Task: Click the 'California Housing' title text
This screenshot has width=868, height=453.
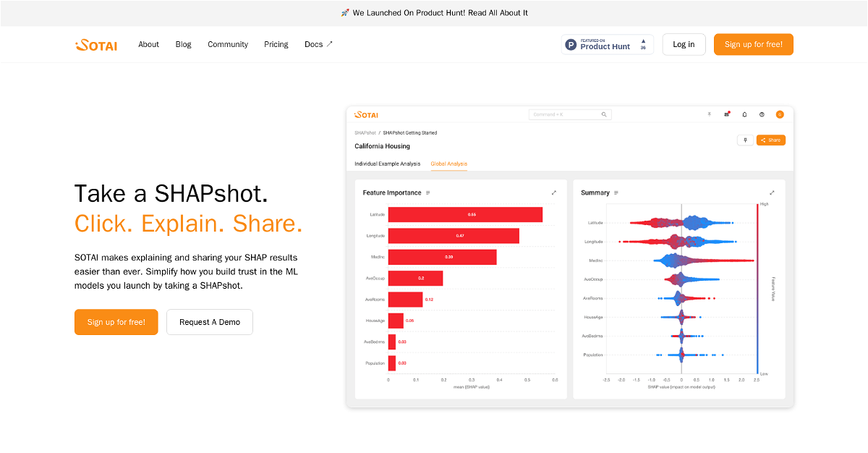Action: (382, 146)
